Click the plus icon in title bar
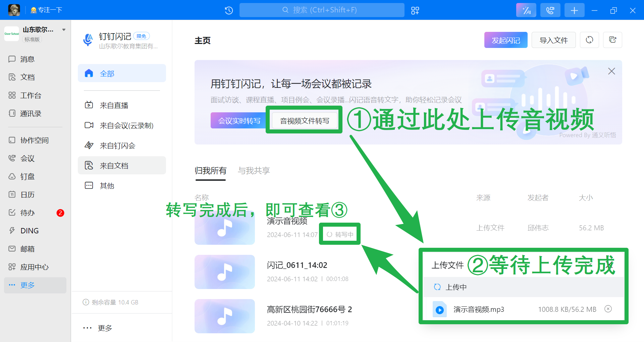This screenshot has width=644, height=342. [574, 10]
